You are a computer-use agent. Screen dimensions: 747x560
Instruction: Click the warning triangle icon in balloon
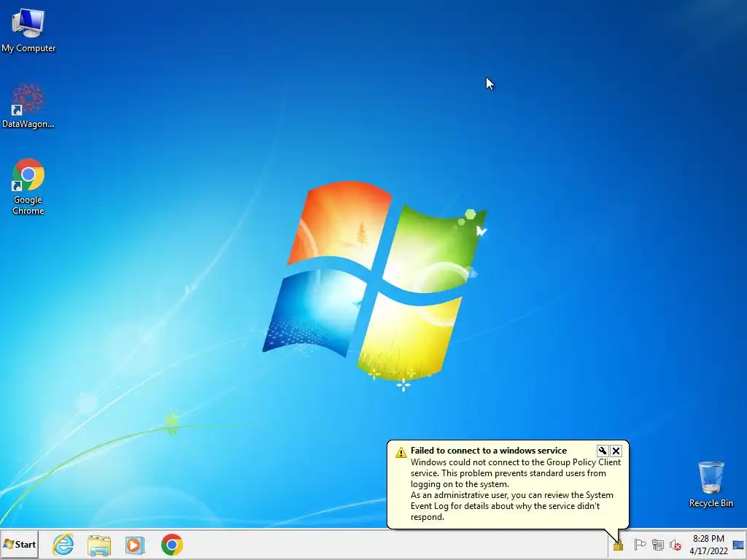[401, 452]
